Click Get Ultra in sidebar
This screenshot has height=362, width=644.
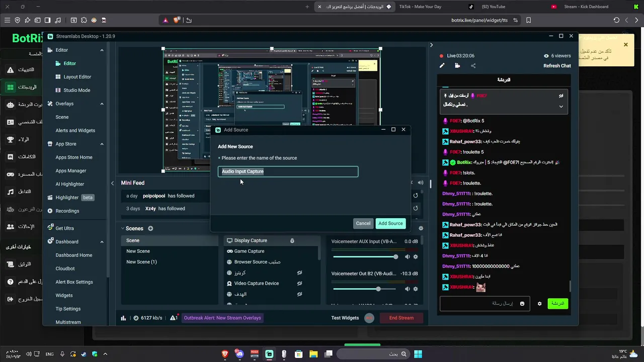tap(64, 228)
